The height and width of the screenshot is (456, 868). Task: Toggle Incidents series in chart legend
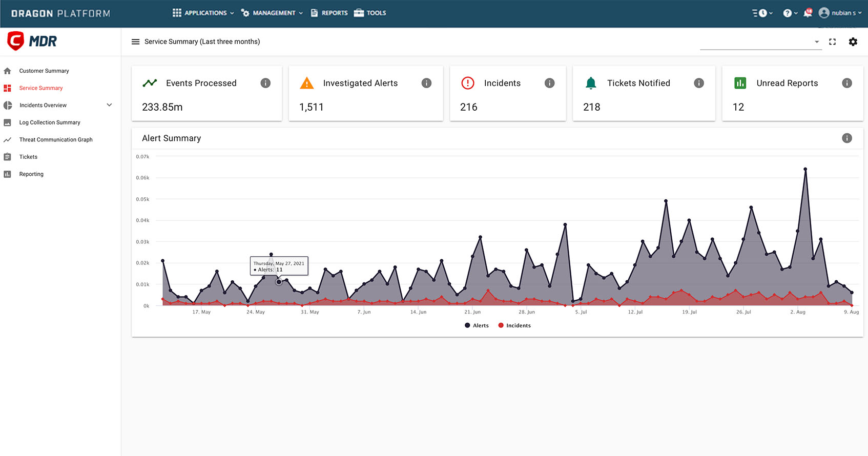(x=514, y=325)
